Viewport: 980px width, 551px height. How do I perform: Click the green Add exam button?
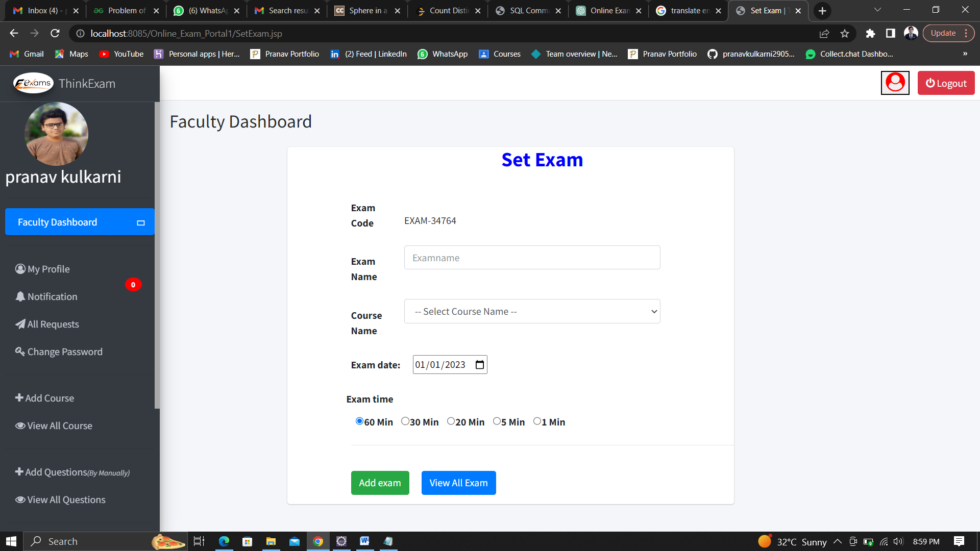(x=380, y=483)
